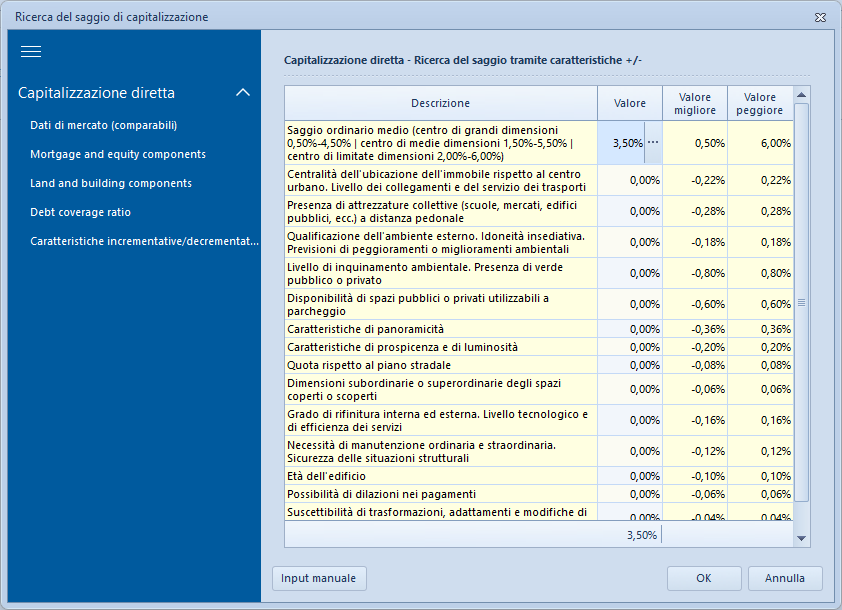The height and width of the screenshot is (610, 842).
Task: Click the -0,36% Valore migliore cell
Action: pos(695,329)
